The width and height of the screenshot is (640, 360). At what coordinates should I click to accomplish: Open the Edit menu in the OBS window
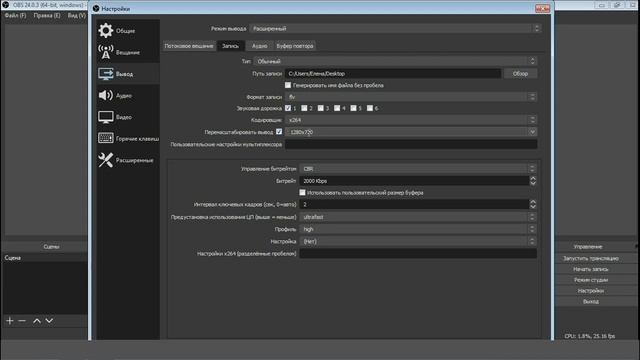(x=47, y=16)
